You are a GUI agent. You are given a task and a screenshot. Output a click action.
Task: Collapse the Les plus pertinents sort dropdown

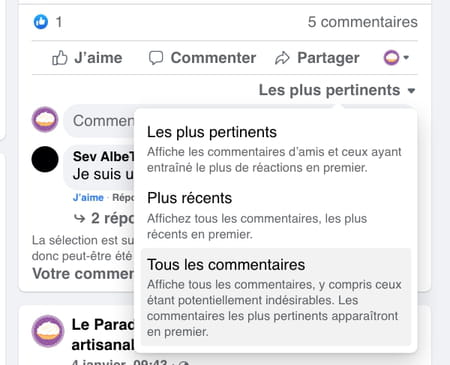337,90
